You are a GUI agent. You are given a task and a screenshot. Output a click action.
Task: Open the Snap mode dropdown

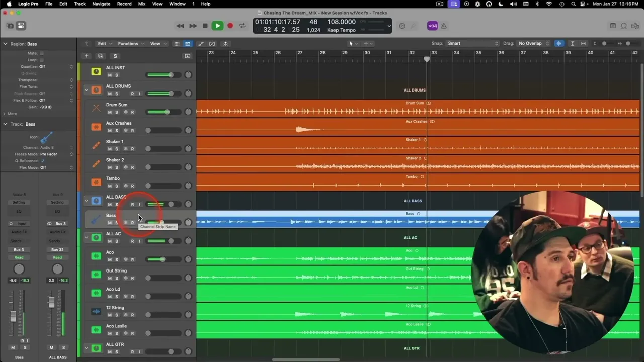[472, 44]
